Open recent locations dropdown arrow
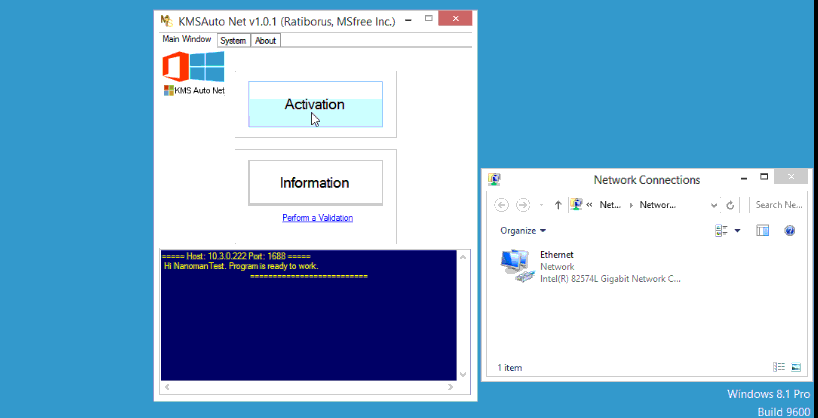The width and height of the screenshot is (818, 418). (542, 205)
